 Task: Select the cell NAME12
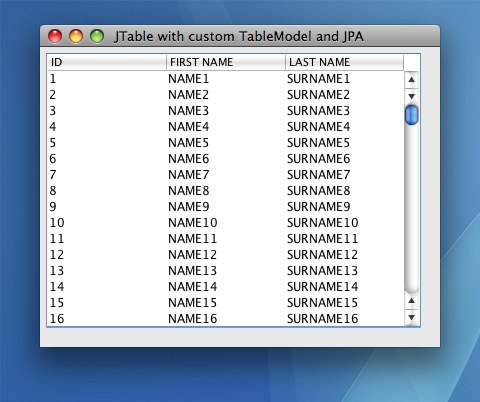[x=226, y=255]
